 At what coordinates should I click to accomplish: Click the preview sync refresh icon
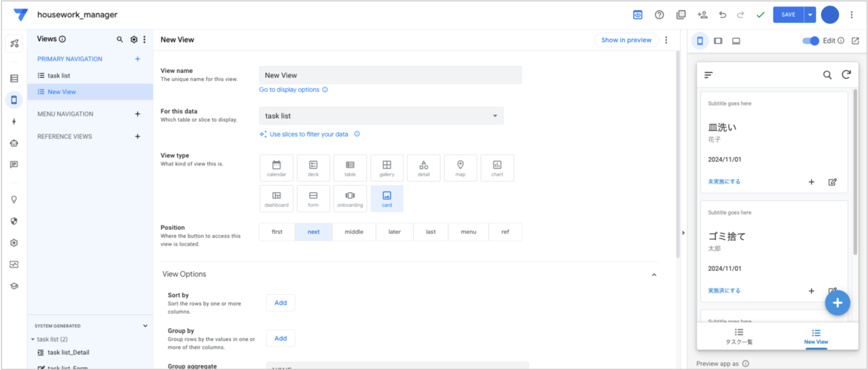pos(846,74)
